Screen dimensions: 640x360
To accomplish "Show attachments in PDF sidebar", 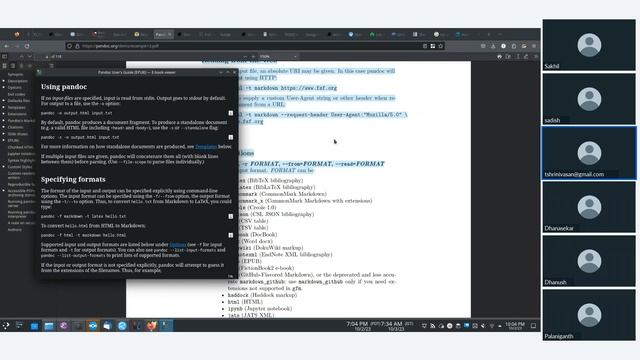I will [x=22, y=65].
